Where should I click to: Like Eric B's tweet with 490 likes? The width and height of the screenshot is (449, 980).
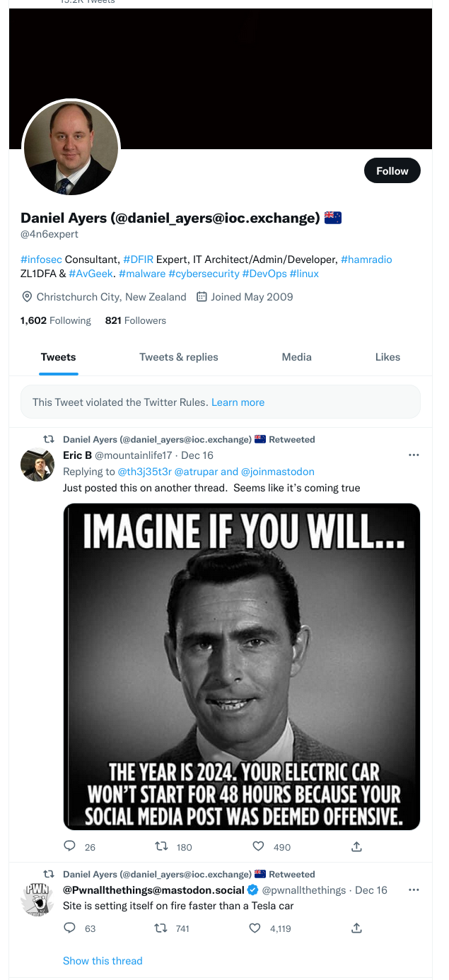258,846
